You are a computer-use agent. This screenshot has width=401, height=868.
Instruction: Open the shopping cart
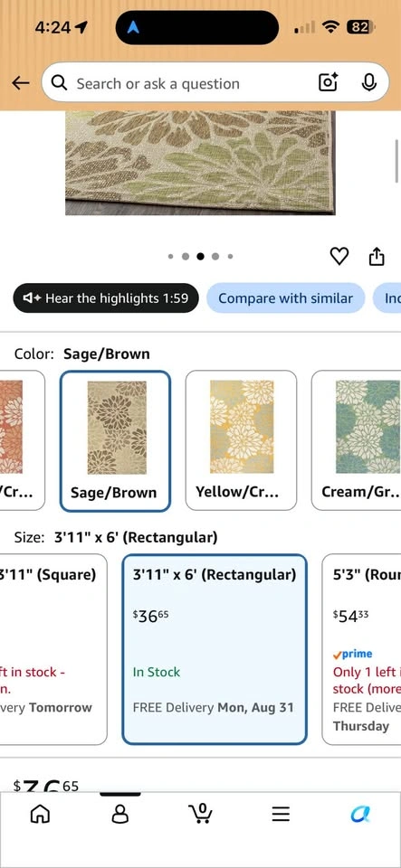click(x=201, y=813)
